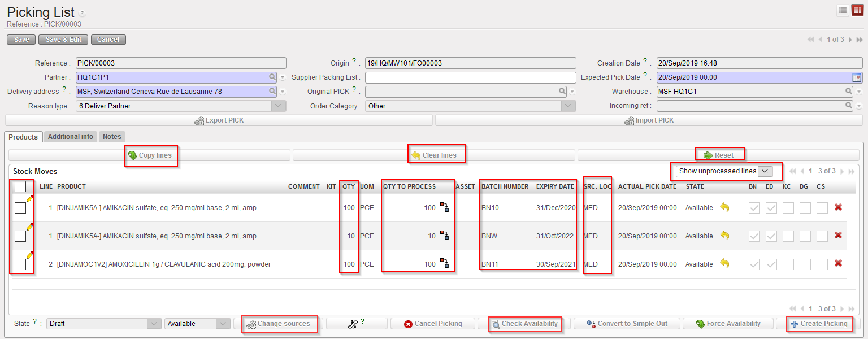Open the Notes tab
868x339 pixels.
point(112,137)
